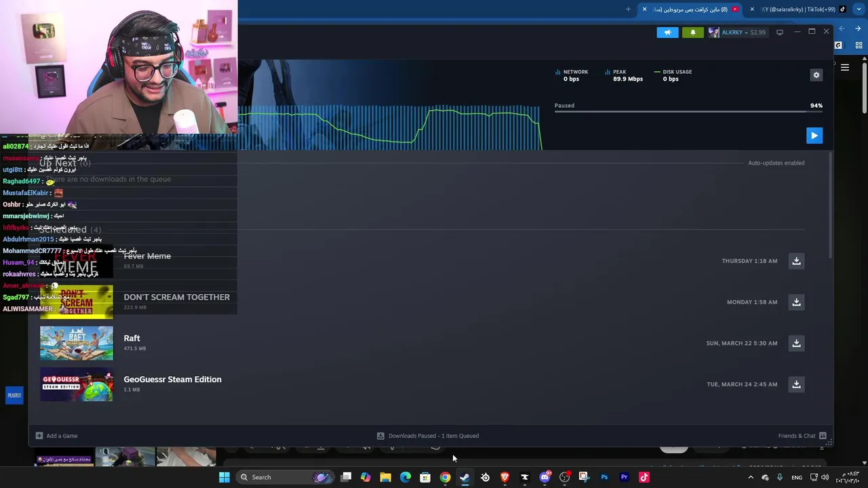The image size is (868, 488).
Task: Open the Raft game thumbnail
Action: (77, 343)
